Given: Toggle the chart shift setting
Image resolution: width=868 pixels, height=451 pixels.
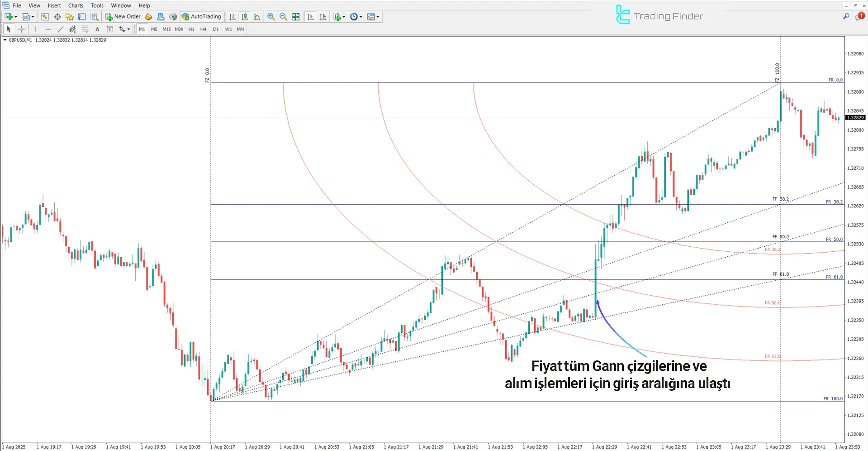Looking at the screenshot, I should tap(323, 17).
